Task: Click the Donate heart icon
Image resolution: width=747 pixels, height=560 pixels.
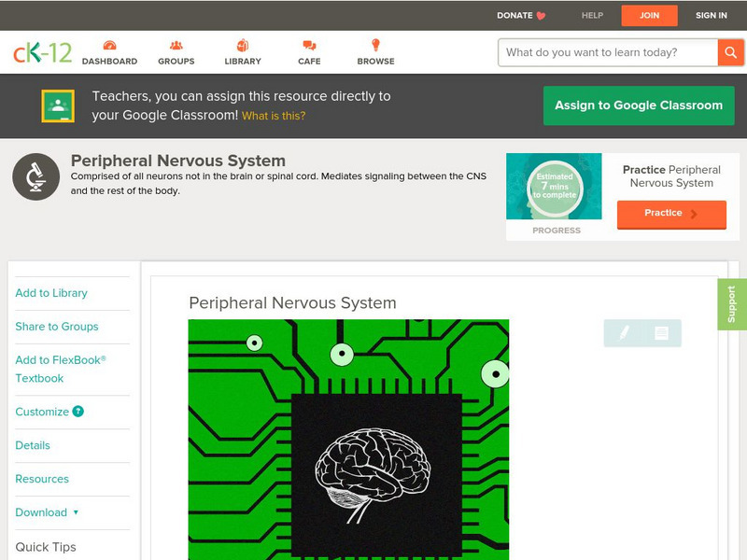Action: (541, 16)
